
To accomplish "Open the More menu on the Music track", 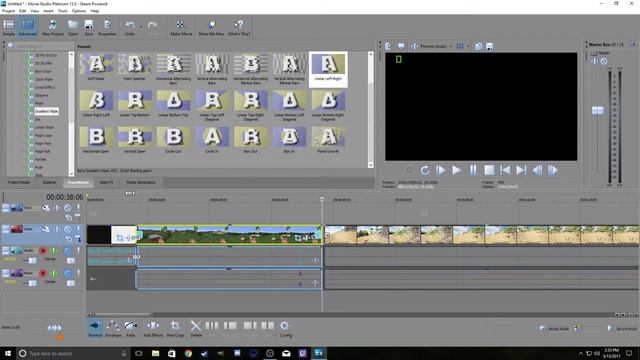I will (x=6, y=273).
